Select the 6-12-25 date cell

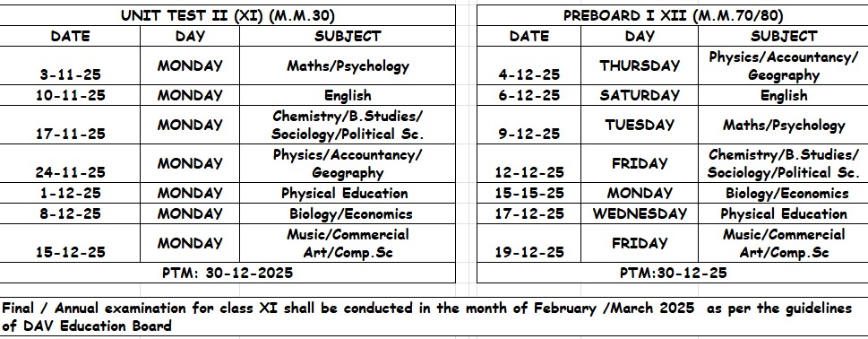[529, 95]
